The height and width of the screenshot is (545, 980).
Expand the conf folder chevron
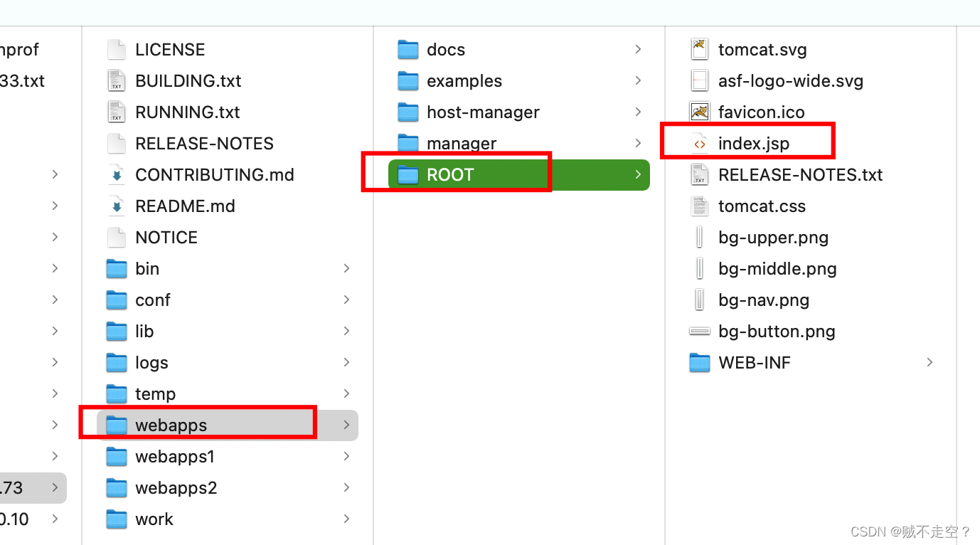[346, 300]
